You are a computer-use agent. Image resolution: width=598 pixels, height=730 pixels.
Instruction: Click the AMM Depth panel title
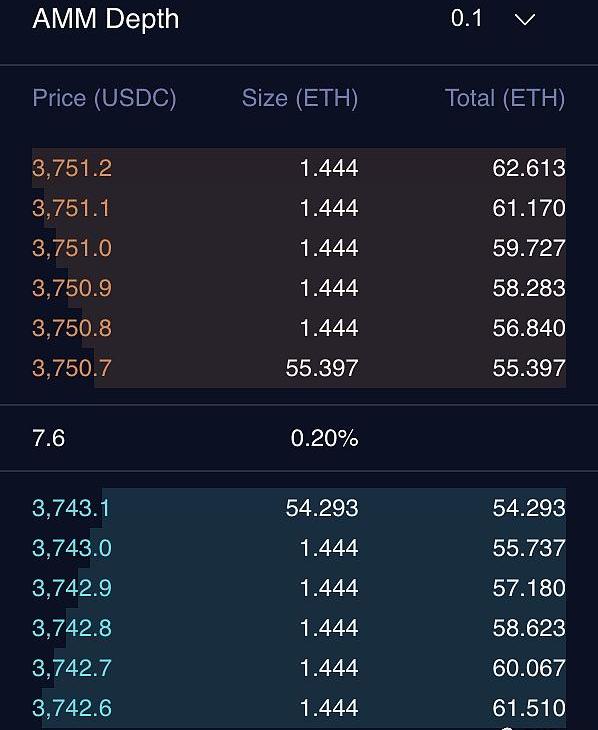(106, 20)
